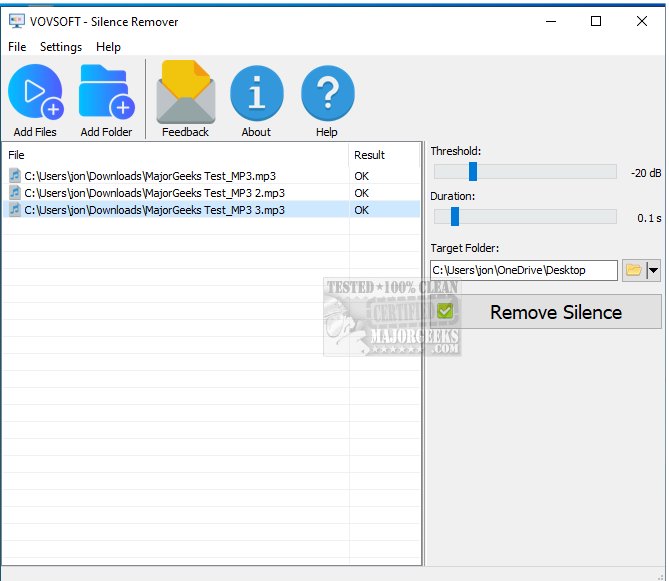Click OK result for Test_MP3 3.mp3
Viewport: 669px width, 581px height.
click(x=361, y=210)
